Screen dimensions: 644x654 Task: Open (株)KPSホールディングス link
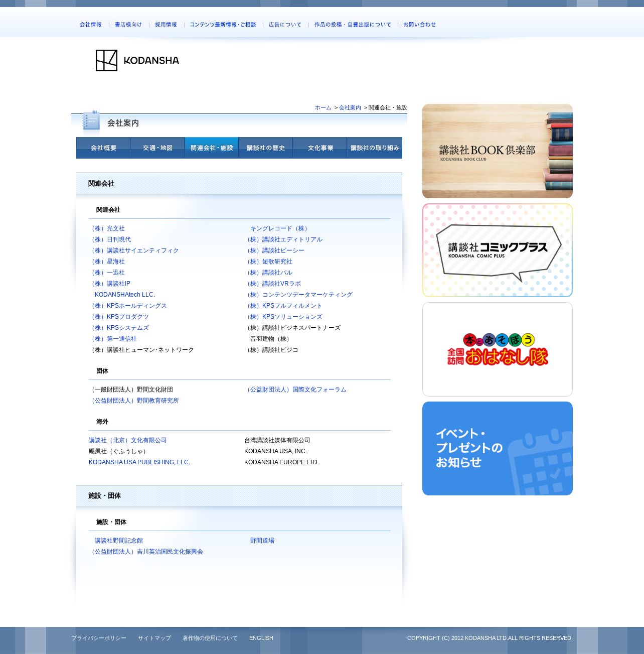[x=128, y=306]
